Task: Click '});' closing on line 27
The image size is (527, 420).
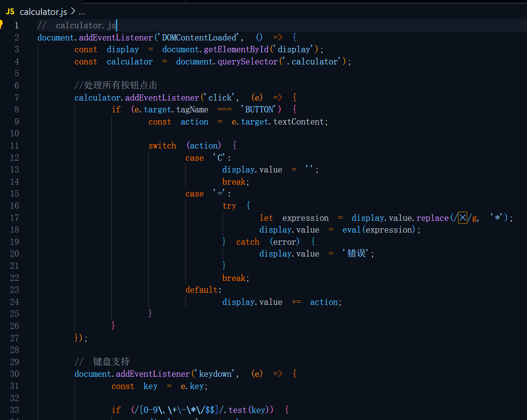Action: (81, 338)
